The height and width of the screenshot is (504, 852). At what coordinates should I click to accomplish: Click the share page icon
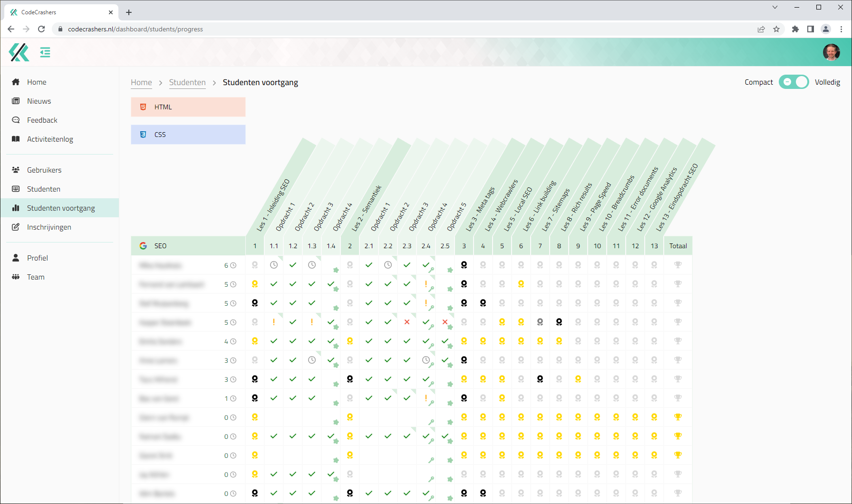[761, 29]
